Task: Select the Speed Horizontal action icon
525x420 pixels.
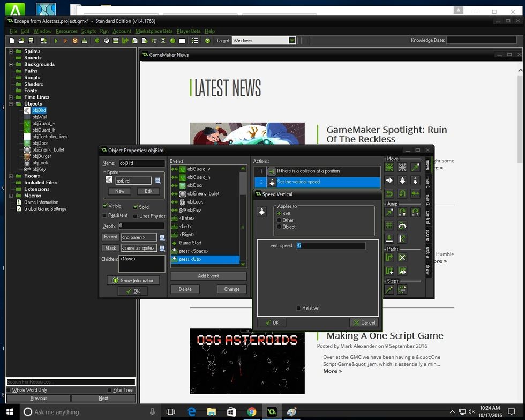Action: pos(389,180)
